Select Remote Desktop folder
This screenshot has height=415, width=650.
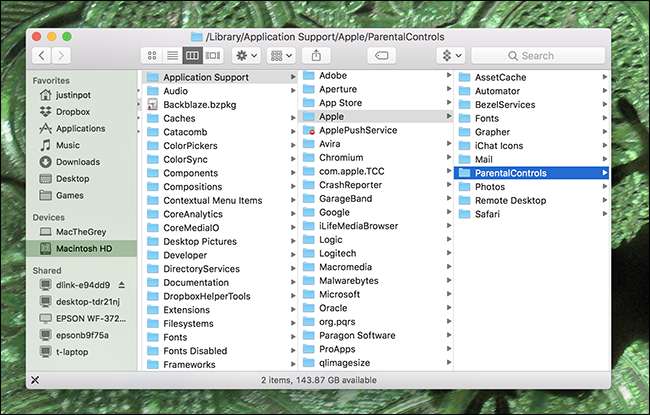tap(532, 200)
